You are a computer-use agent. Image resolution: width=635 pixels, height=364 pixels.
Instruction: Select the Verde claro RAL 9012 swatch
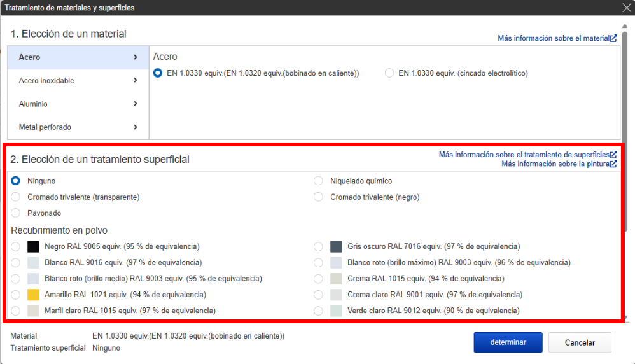click(337, 311)
